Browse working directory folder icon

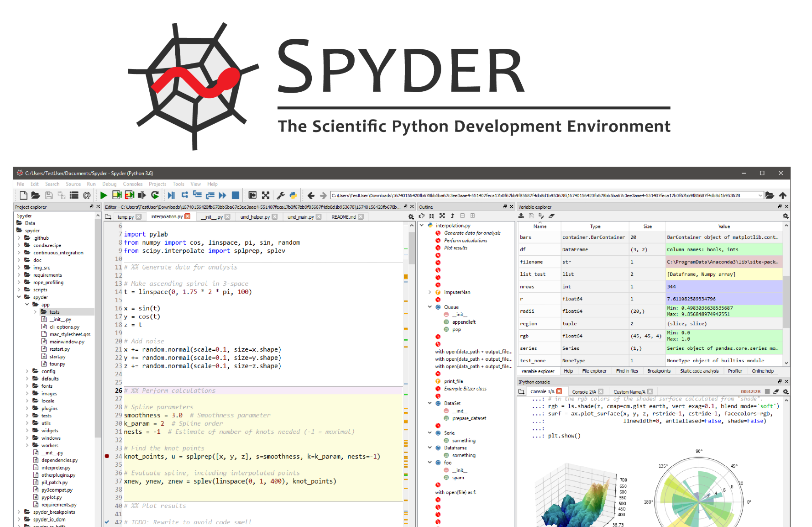770,195
